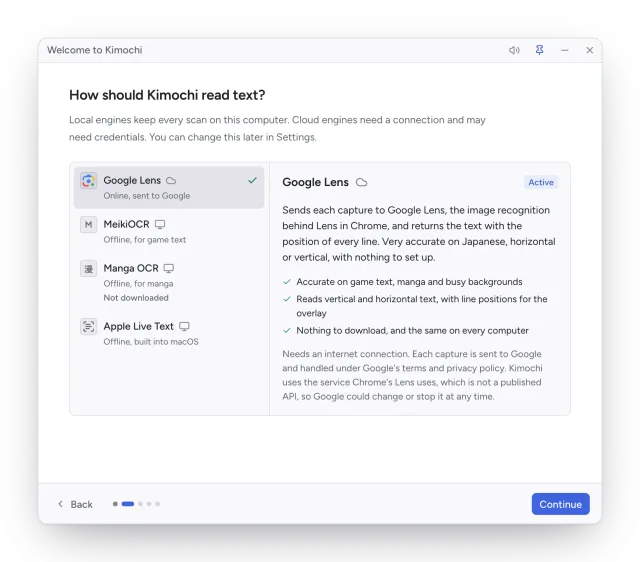
Task: Click the green checkmark on Google Lens row
Action: (x=252, y=180)
